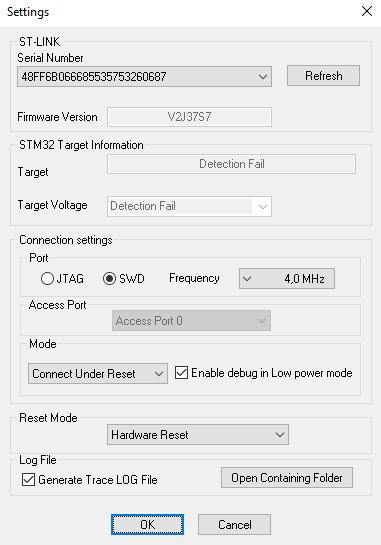Screen dimensions: 381x545
Task: Open the Connect Under Reset mode dropdown
Action: pyautogui.click(x=98, y=374)
